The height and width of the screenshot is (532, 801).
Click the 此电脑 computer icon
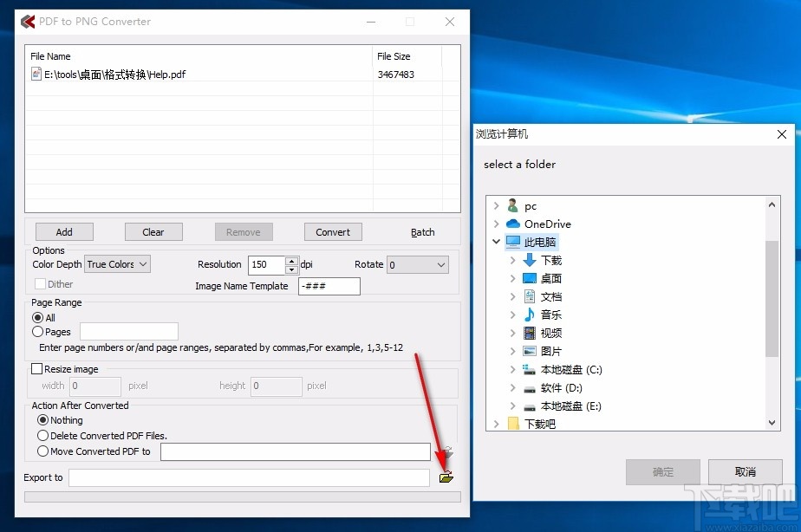pos(515,242)
